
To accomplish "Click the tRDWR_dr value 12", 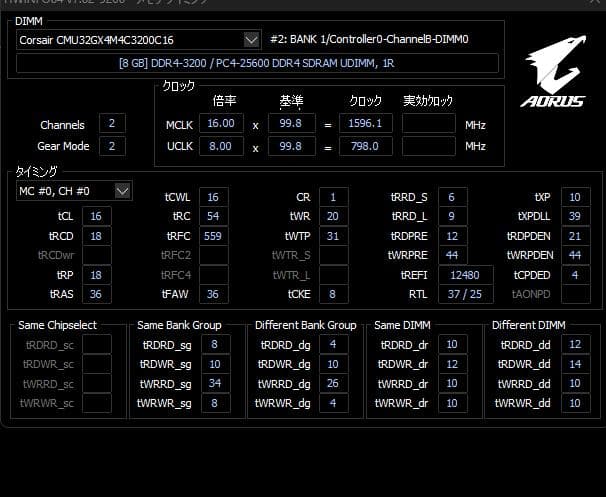I will coord(453,364).
